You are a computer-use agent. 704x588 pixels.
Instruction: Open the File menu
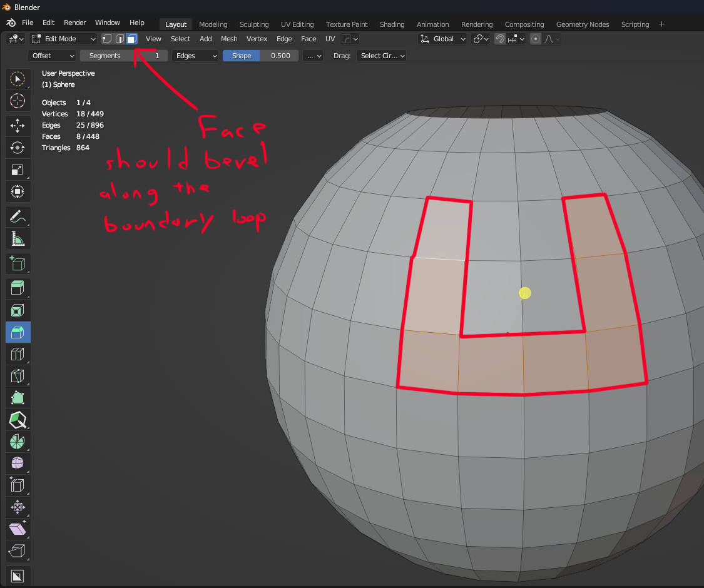(28, 23)
